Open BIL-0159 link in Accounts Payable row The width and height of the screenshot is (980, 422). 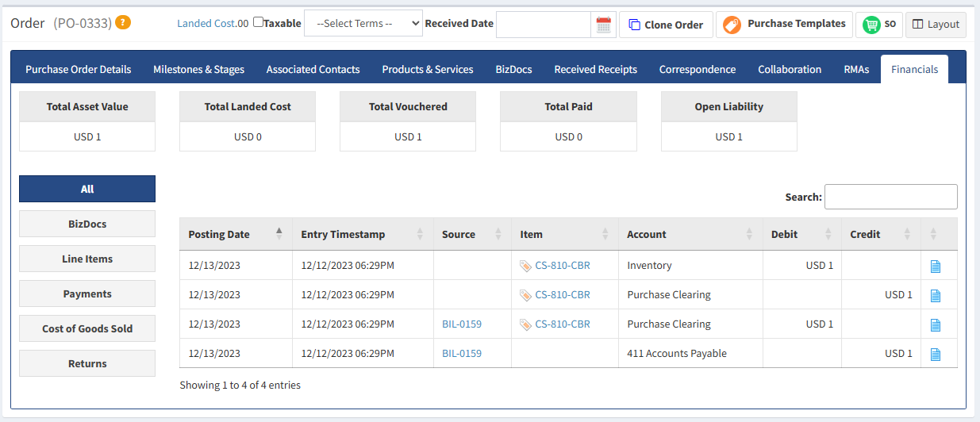tap(462, 353)
